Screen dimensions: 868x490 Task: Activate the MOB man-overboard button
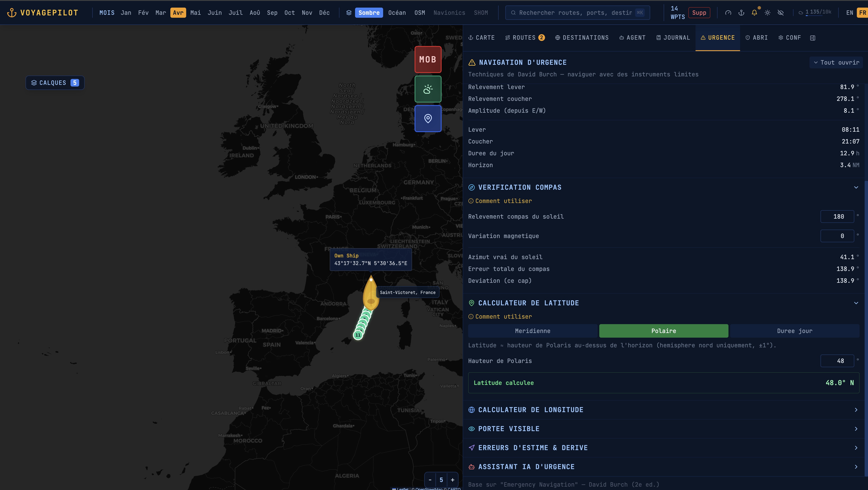pos(428,59)
